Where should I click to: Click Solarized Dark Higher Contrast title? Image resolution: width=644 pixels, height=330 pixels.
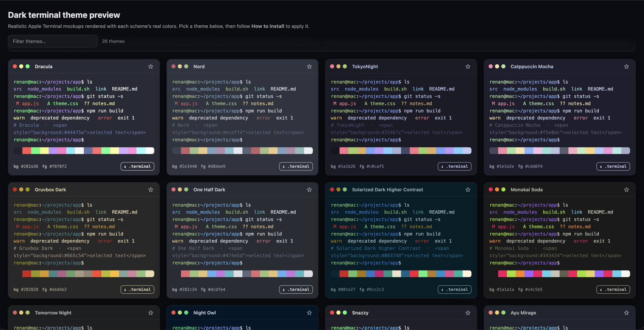pos(388,189)
